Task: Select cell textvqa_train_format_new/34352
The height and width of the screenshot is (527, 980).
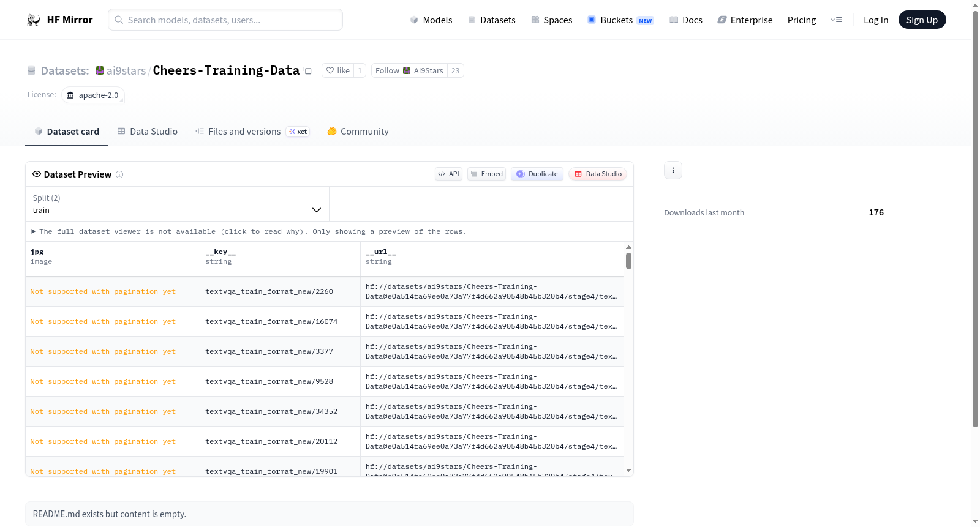Action: pyautogui.click(x=280, y=412)
